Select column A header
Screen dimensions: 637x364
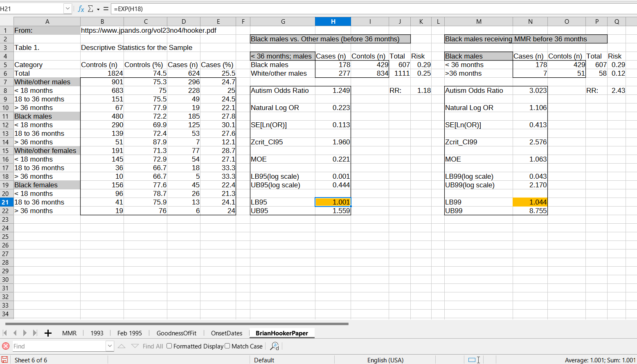click(x=47, y=22)
